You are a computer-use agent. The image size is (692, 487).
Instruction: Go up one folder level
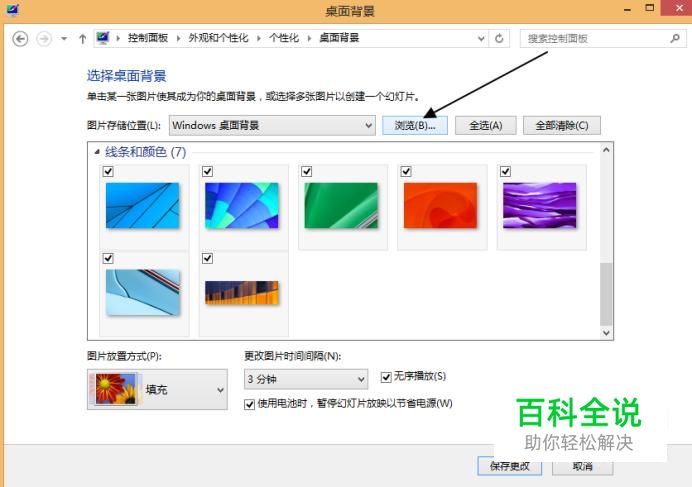(x=83, y=39)
